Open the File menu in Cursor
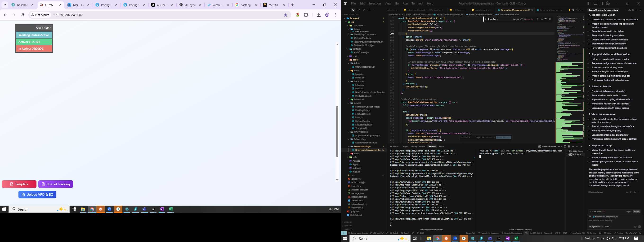Viewport: 644px width, 242px height. point(353,4)
